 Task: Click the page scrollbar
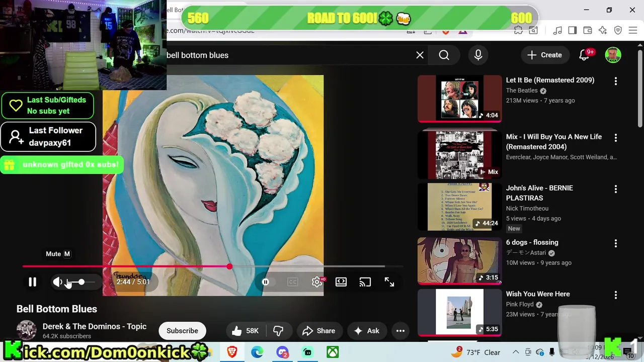tap(640, 89)
